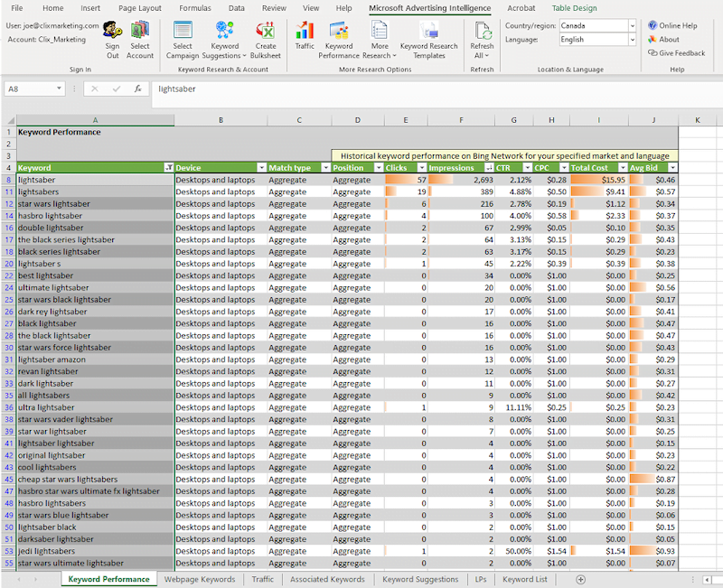Screen dimensions: 723x588
Task: Expand the Name Box dropdown arrow
Action: (59, 88)
